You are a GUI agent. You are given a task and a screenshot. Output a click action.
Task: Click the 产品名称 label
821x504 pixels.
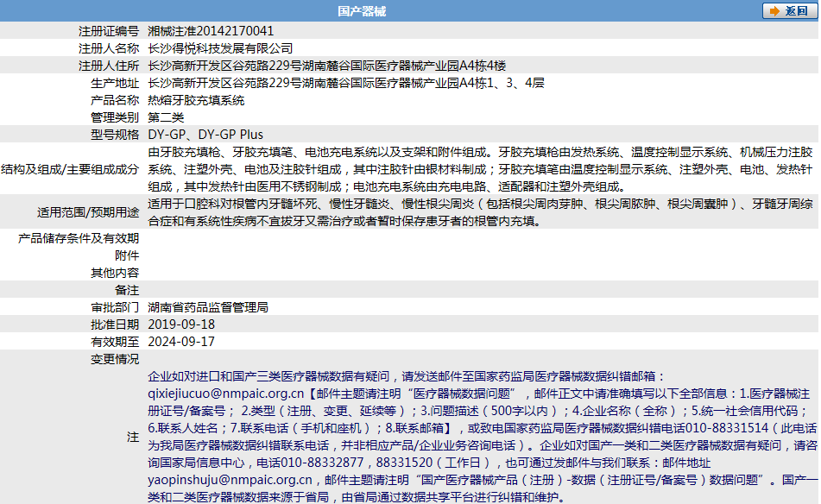[x=115, y=100]
